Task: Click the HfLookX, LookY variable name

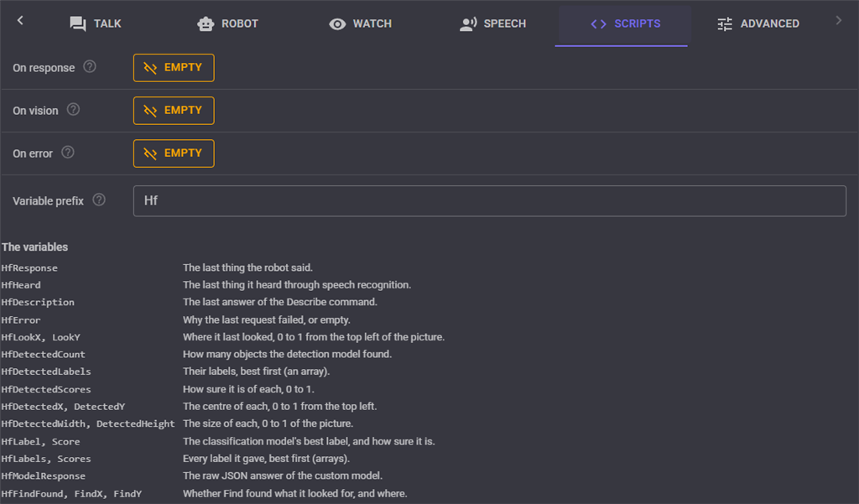Action: (41, 337)
